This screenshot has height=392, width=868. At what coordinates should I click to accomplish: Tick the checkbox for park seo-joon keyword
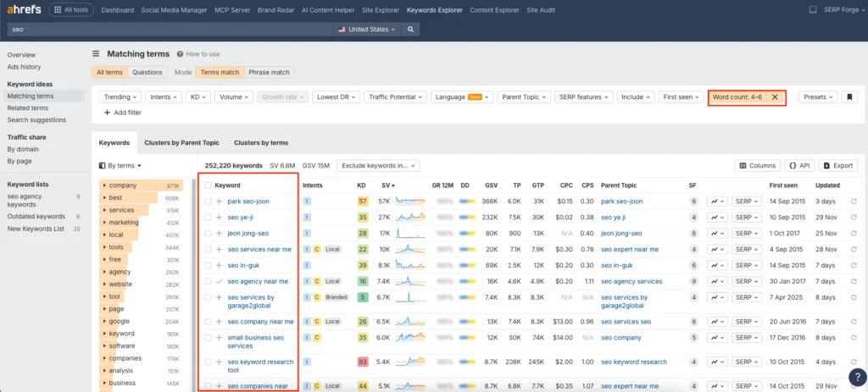pyautogui.click(x=208, y=202)
